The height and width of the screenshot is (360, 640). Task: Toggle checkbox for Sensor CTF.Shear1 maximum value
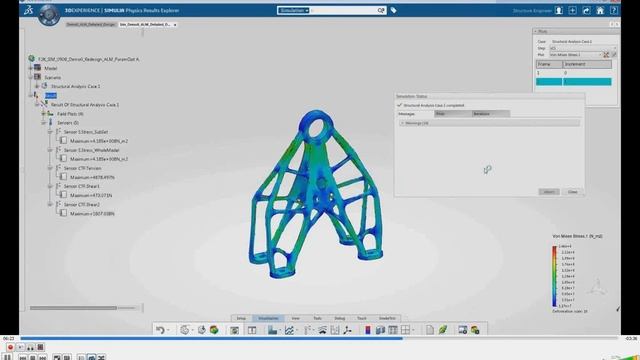click(x=63, y=195)
